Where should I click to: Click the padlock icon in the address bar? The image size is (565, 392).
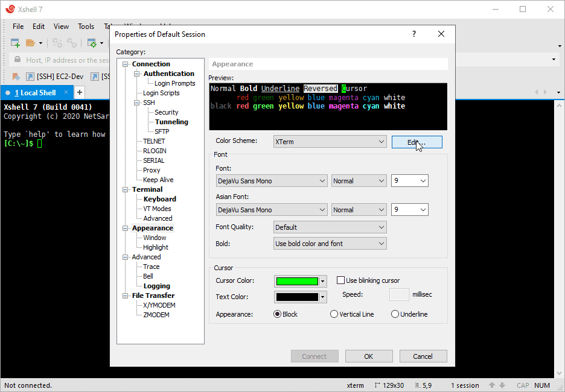tap(17, 60)
